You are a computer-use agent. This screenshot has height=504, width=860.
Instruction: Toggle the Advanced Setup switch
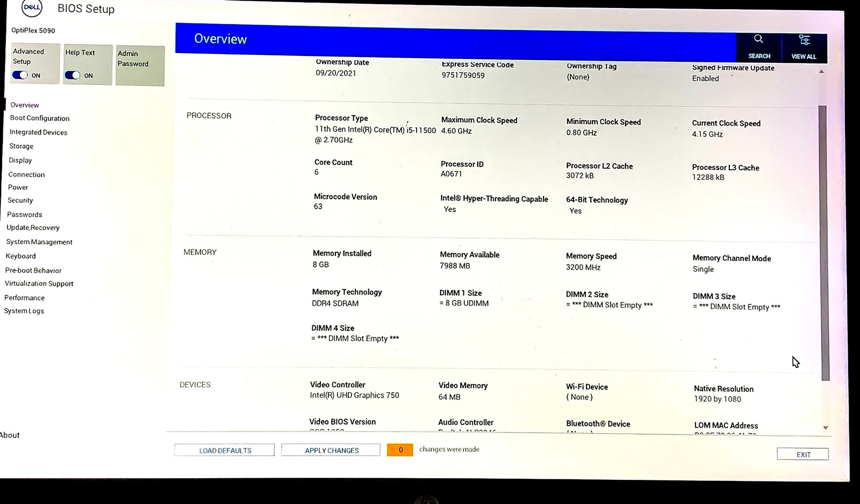click(x=20, y=75)
